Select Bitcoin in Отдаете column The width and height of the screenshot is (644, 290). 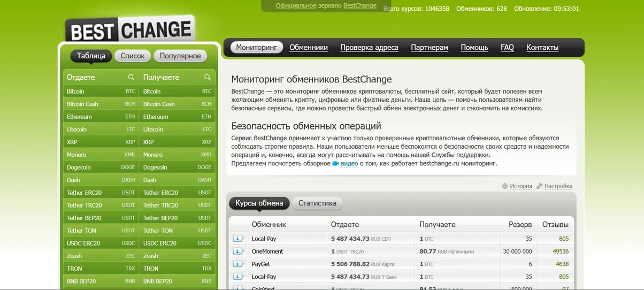click(101, 91)
